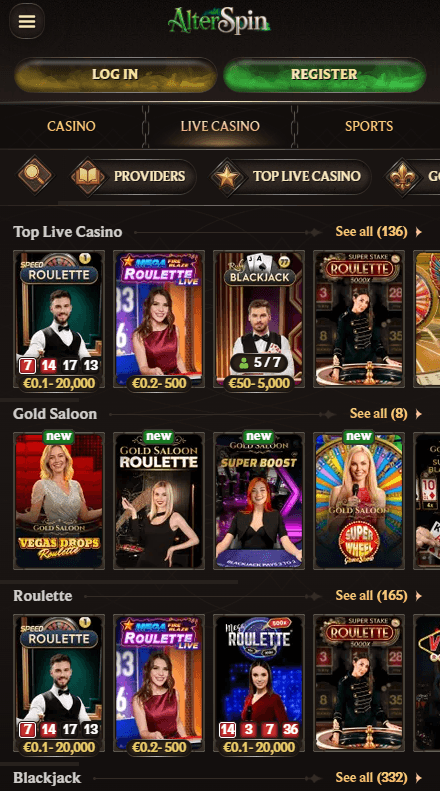This screenshot has height=791, width=440.
Task: Select the Top Live Casino star icon
Action: coord(228,176)
